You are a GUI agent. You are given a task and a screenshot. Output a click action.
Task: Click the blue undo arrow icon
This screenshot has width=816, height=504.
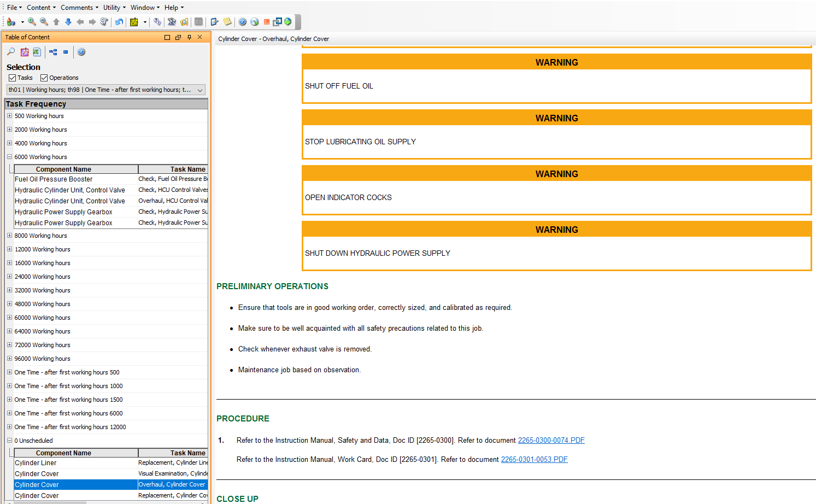pos(119,22)
